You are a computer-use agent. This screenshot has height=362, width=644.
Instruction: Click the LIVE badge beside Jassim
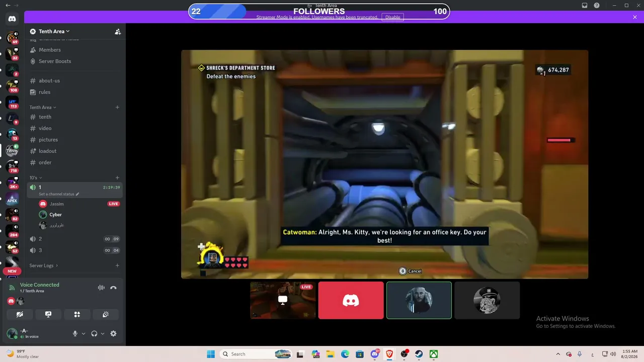113,204
